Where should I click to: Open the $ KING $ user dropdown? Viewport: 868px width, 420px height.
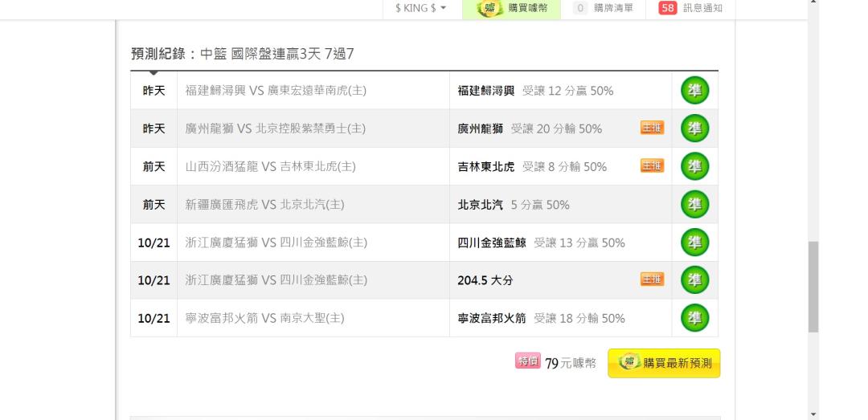pos(420,8)
